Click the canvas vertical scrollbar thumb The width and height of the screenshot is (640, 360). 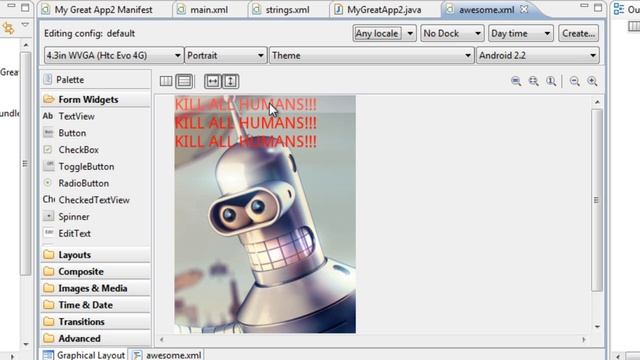click(x=597, y=200)
